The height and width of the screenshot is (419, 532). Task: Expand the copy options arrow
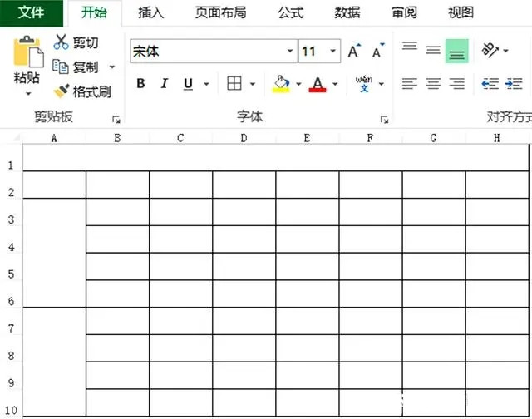112,67
